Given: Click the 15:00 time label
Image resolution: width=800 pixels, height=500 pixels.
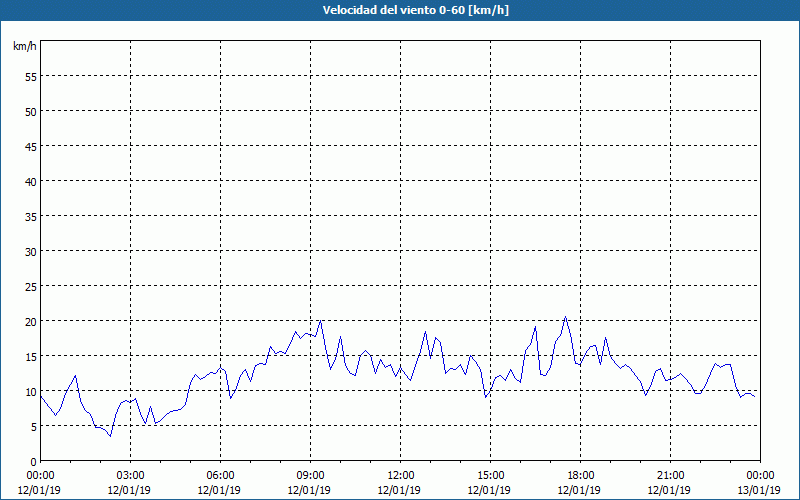Looking at the screenshot, I should click(x=490, y=476).
